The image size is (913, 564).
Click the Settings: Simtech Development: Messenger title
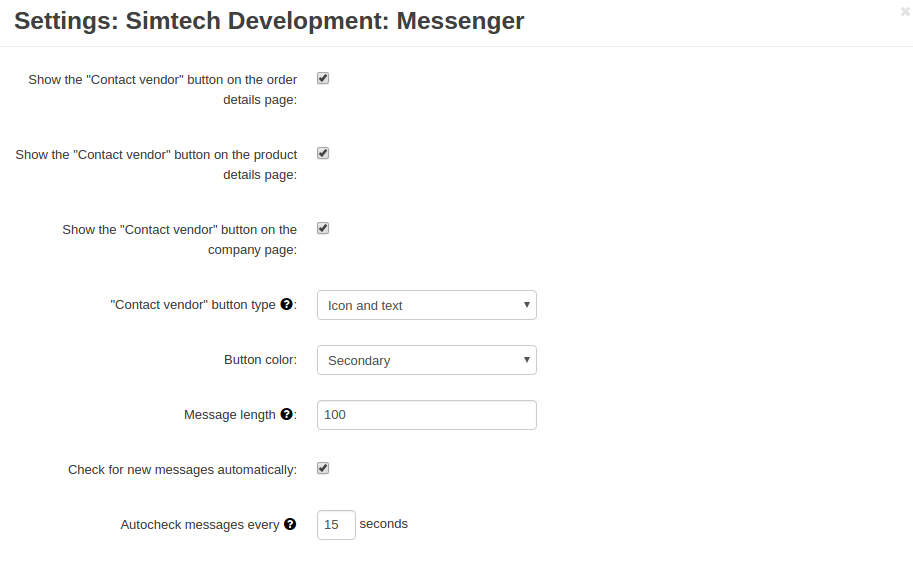click(269, 21)
